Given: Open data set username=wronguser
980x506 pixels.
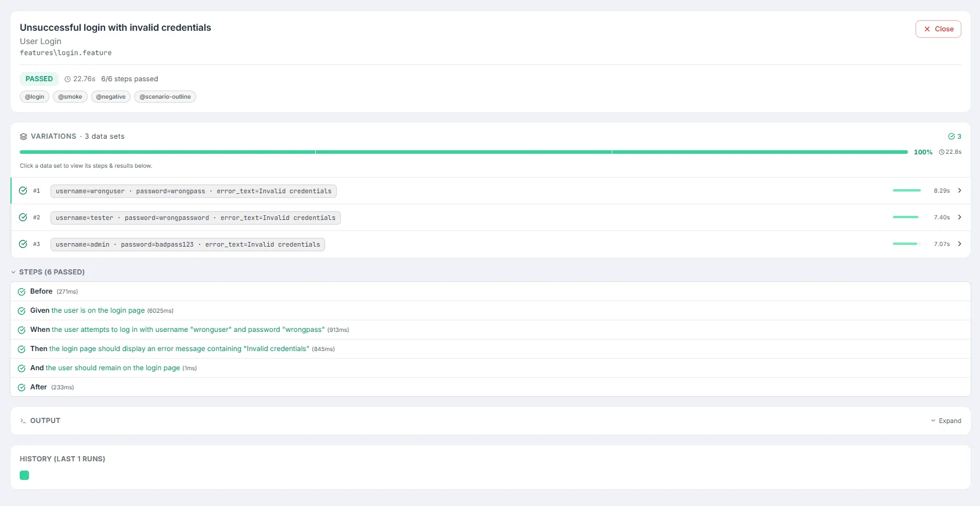Looking at the screenshot, I should [x=193, y=191].
